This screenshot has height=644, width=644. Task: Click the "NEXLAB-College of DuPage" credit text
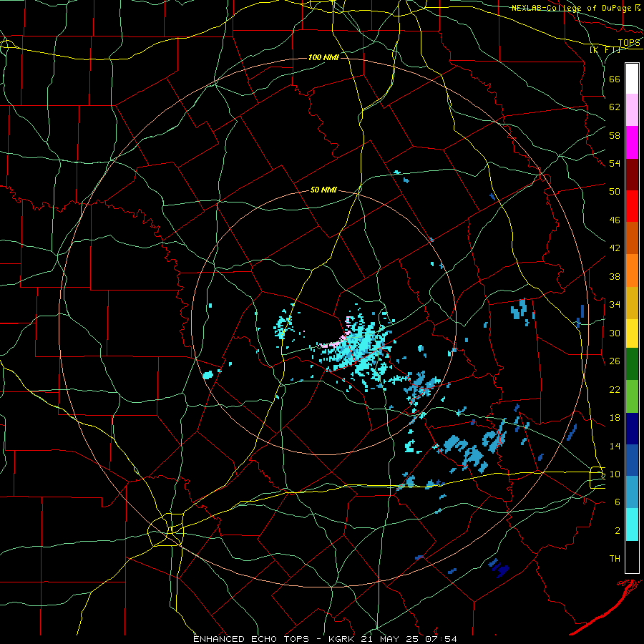[572, 8]
